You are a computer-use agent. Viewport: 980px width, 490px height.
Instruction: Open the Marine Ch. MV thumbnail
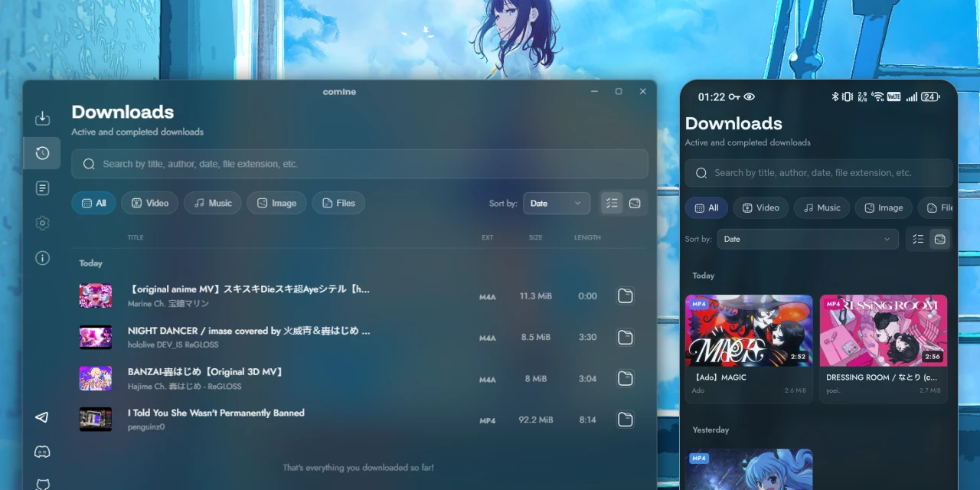click(x=96, y=296)
